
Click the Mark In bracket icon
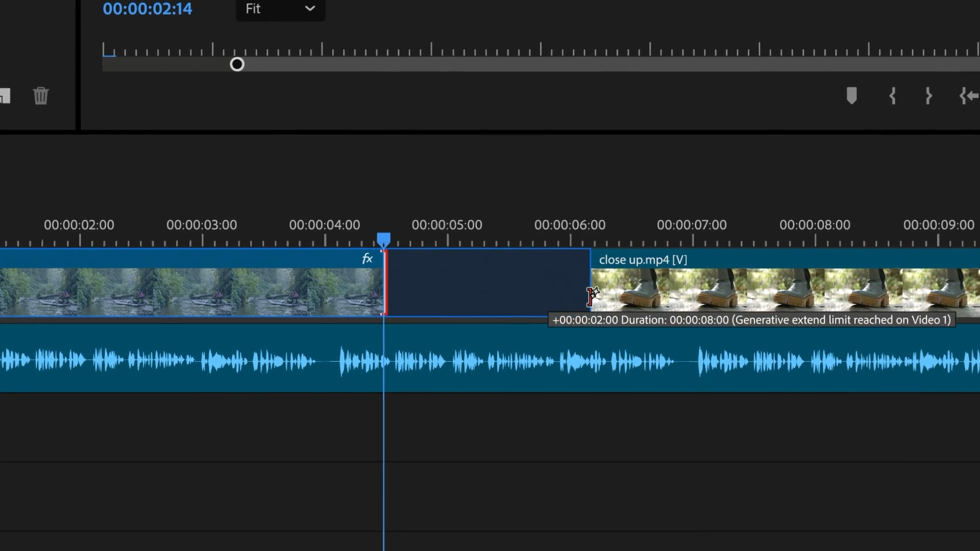[892, 96]
